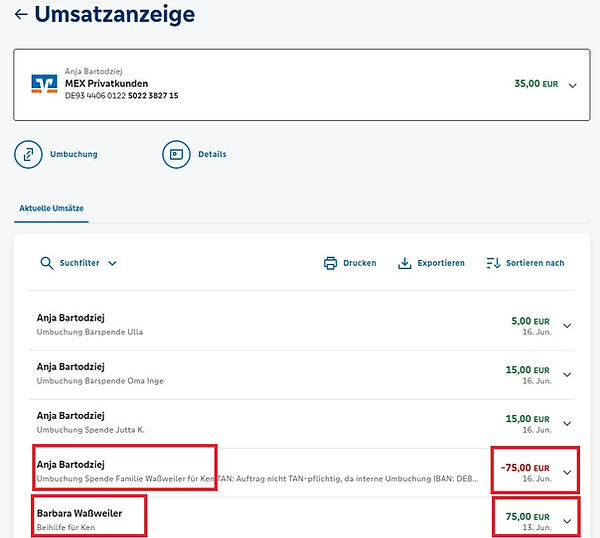Click the Umbuchung button label

coord(74,155)
